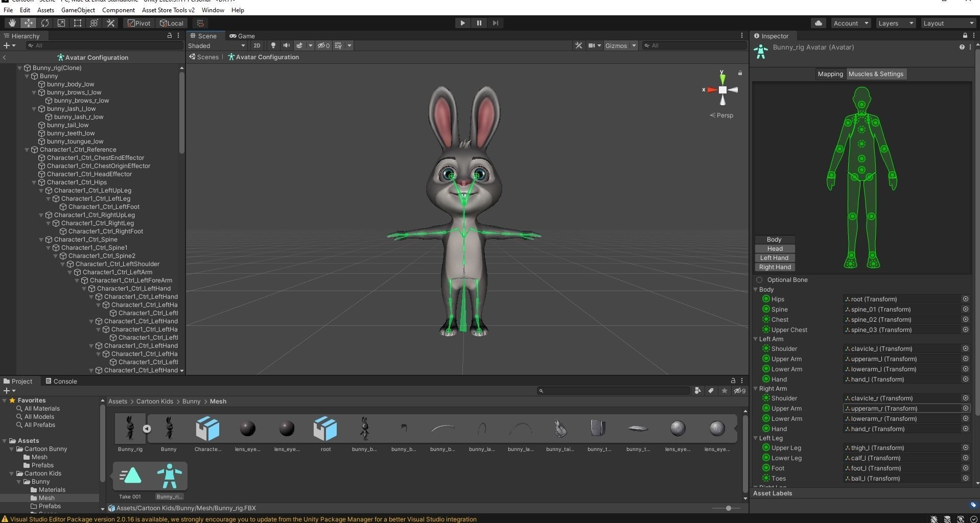Viewport: 980px width, 523px height.
Task: Select the Rect transform tool
Action: click(x=78, y=23)
